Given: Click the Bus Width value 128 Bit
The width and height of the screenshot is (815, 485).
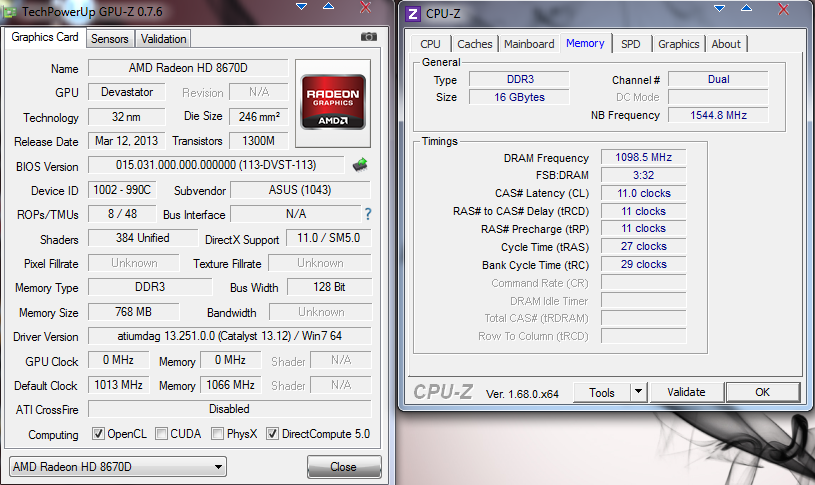Looking at the screenshot, I should click(330, 287).
